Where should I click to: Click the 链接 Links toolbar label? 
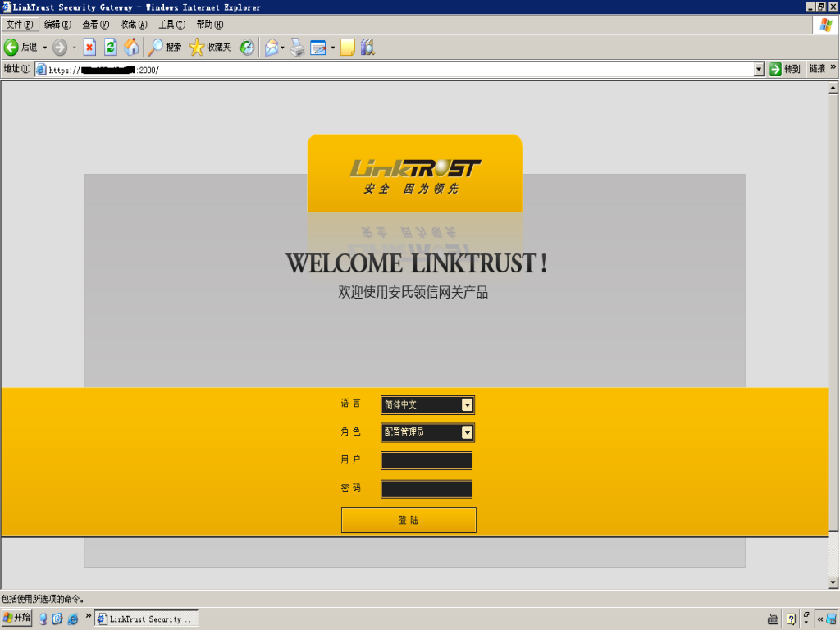[x=817, y=69]
